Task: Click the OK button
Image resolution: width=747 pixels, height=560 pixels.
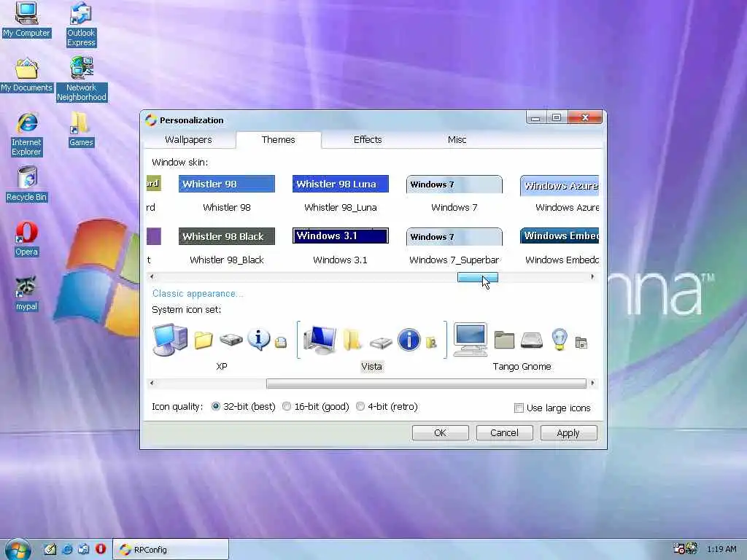Action: (x=440, y=433)
